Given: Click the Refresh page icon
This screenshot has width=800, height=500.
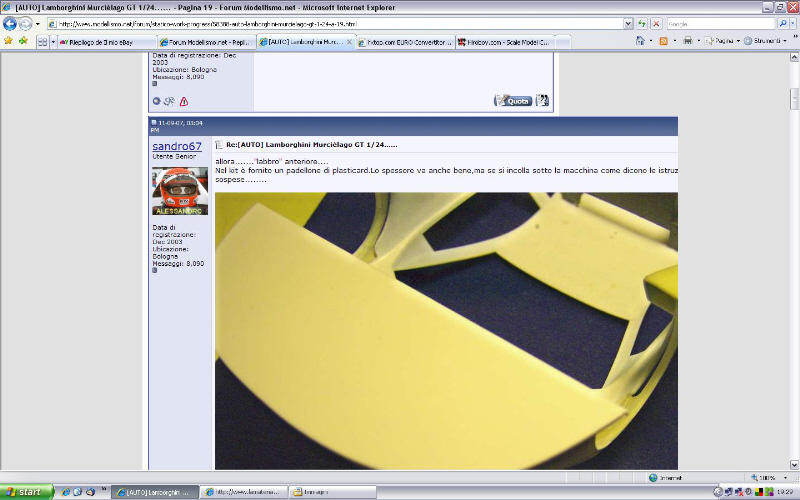Looking at the screenshot, I should click(641, 23).
